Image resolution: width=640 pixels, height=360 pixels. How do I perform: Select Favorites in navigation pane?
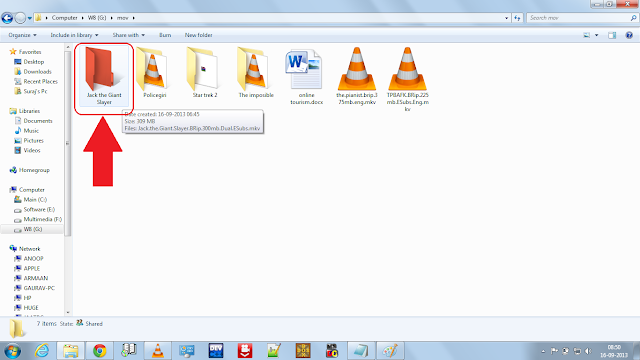[x=26, y=52]
